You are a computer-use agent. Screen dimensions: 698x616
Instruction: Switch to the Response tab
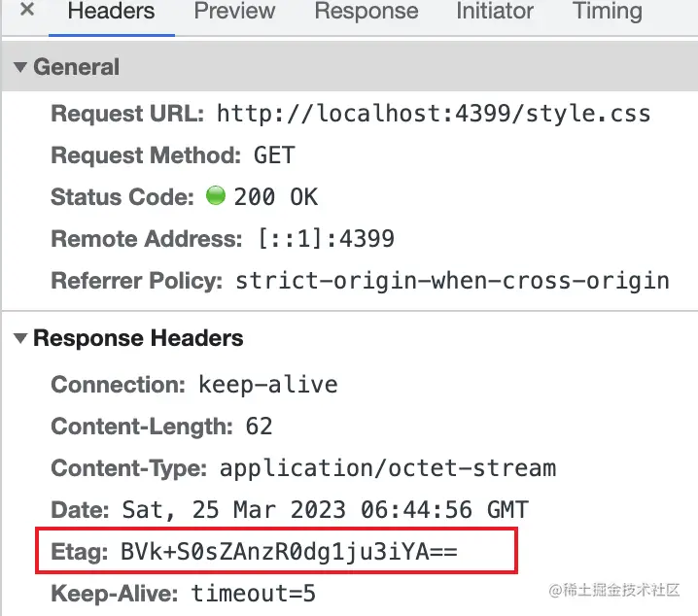pos(366,12)
